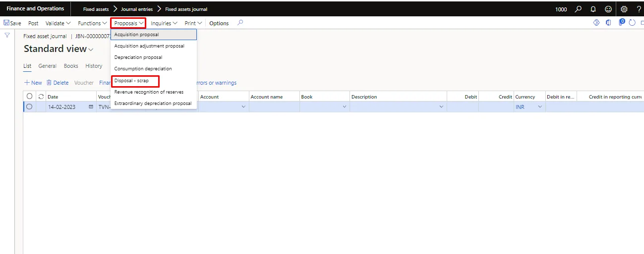Click the attachments icon with 0 badge
The image size is (644, 254).
point(621,22)
